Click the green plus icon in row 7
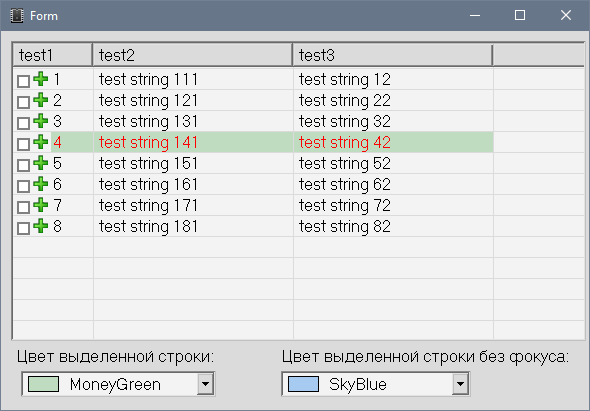 41,205
